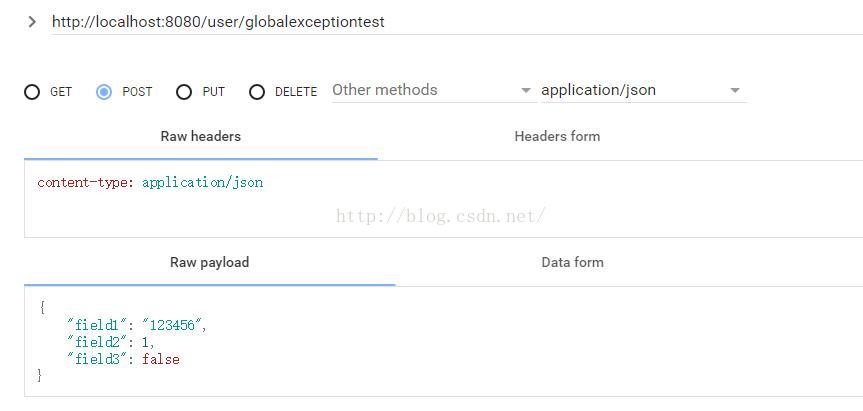863x411 pixels.
Task: Expand the URL details chevron
Action: 32,22
